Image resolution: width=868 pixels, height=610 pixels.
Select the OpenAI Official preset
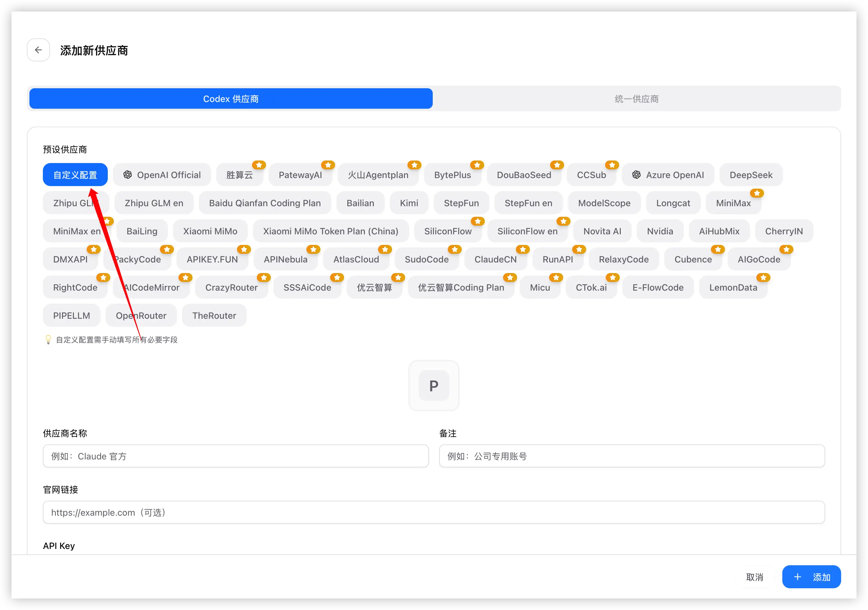[x=162, y=175]
